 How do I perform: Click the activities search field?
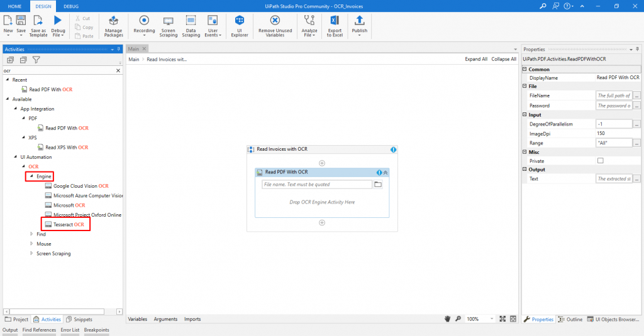point(58,70)
